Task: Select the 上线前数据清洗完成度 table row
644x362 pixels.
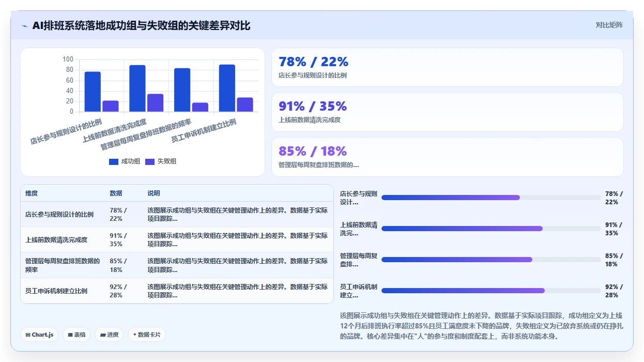Action: pos(177,239)
